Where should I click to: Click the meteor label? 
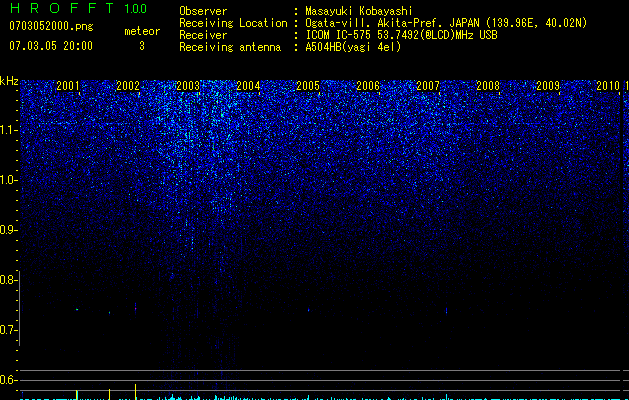142,31
